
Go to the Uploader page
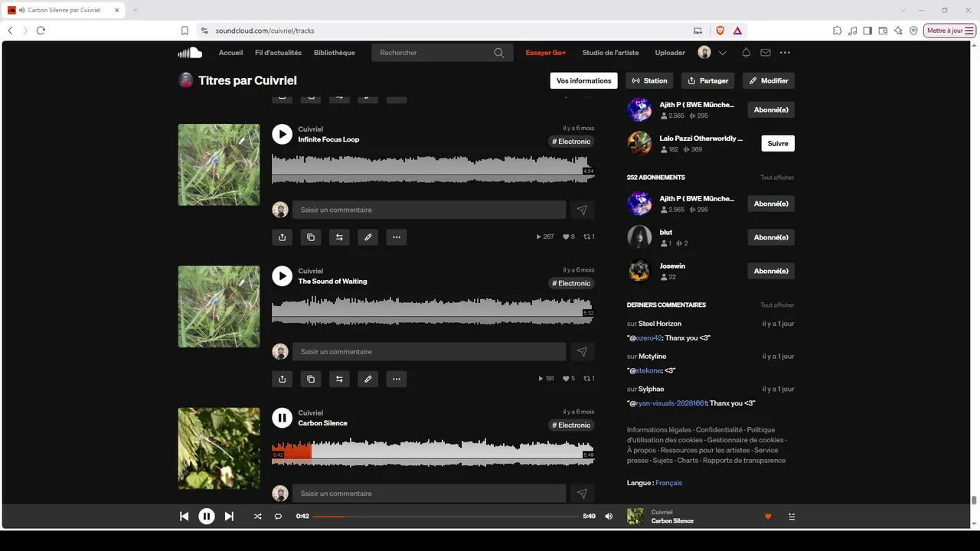click(x=670, y=53)
